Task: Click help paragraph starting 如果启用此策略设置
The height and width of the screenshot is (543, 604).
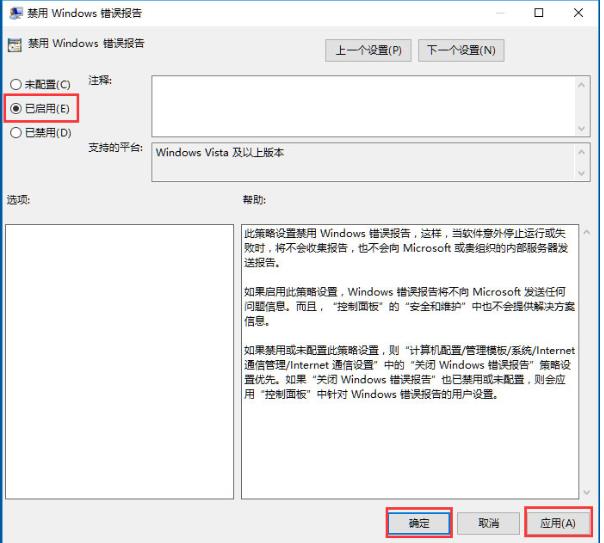Action: pyautogui.click(x=409, y=306)
